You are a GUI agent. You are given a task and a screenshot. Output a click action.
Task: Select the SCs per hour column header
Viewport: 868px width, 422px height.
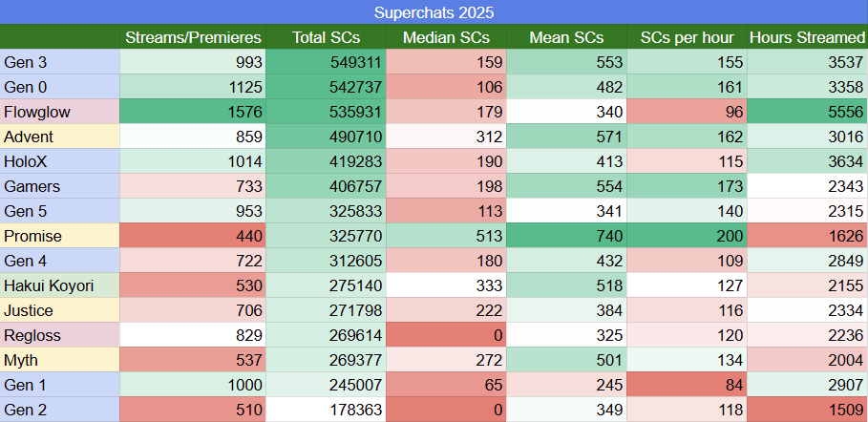687,37
